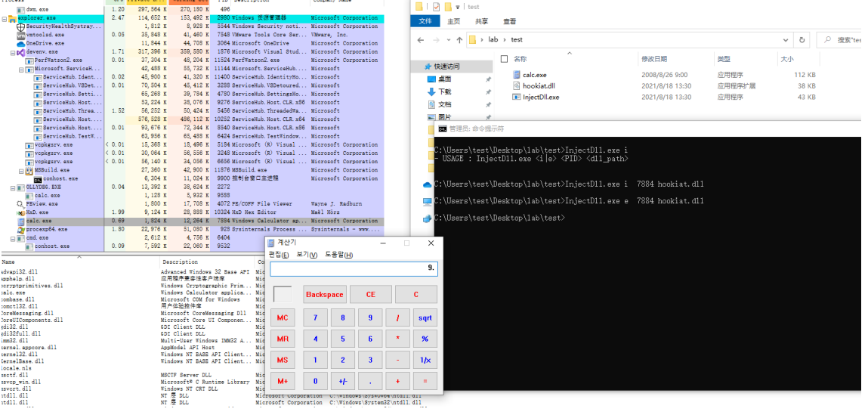Click the 下载 downloads arrow icon
868x418 pixels.
point(432,92)
